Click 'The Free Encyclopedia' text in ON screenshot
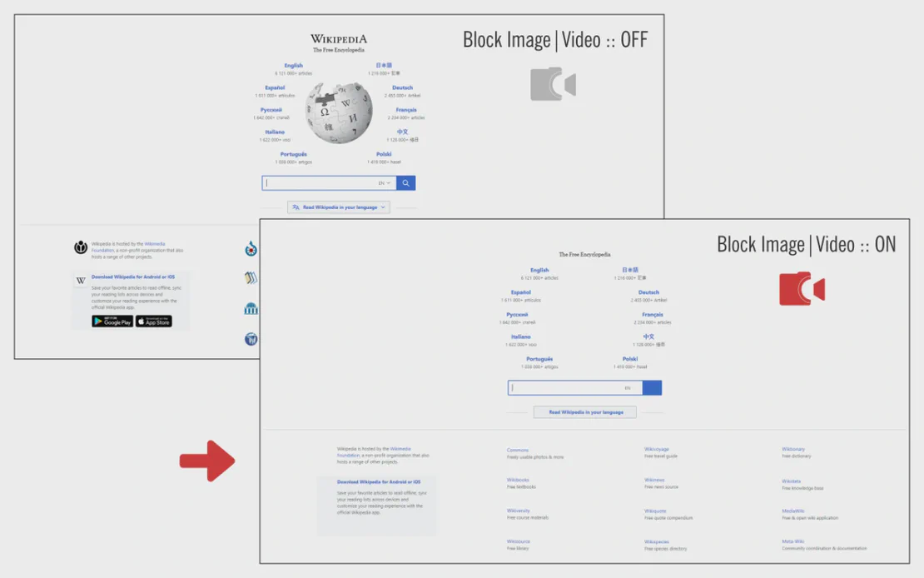Viewport: 924px width, 578px height. click(x=584, y=255)
